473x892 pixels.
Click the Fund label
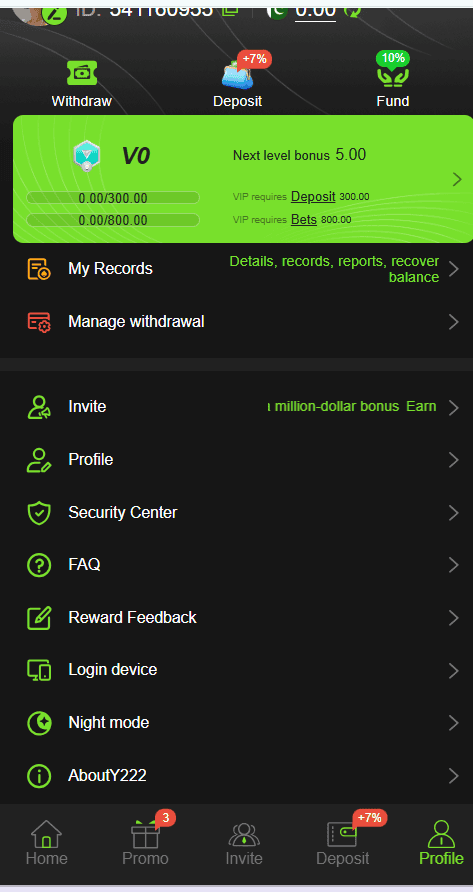tap(393, 101)
